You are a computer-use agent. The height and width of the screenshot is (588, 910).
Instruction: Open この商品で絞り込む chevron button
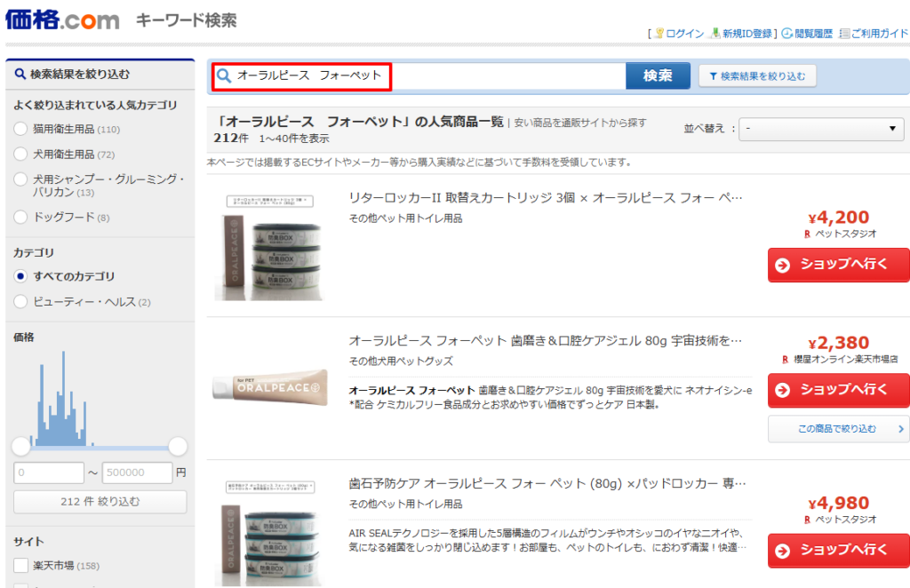pos(838,429)
